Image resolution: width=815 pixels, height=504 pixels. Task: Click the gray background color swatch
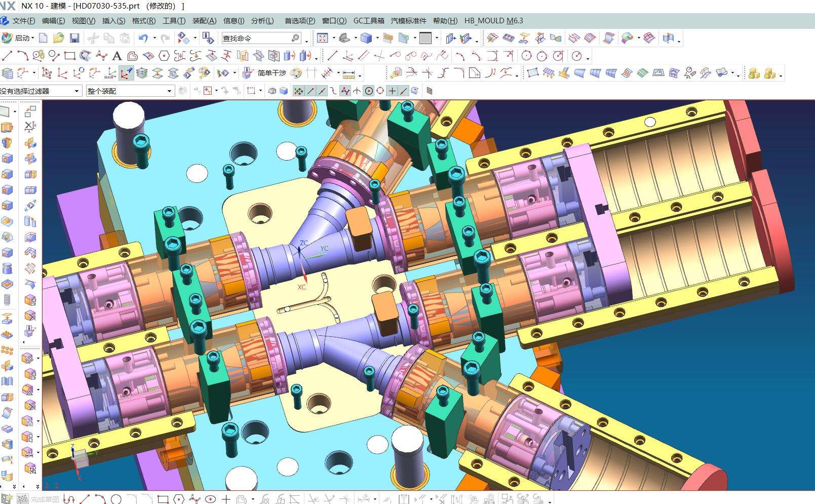pos(425,38)
